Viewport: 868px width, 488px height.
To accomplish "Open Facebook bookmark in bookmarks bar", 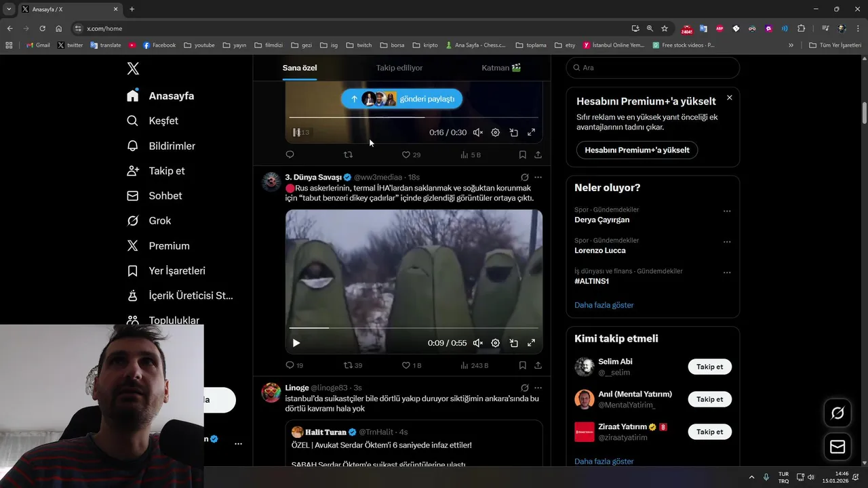I will [x=159, y=45].
